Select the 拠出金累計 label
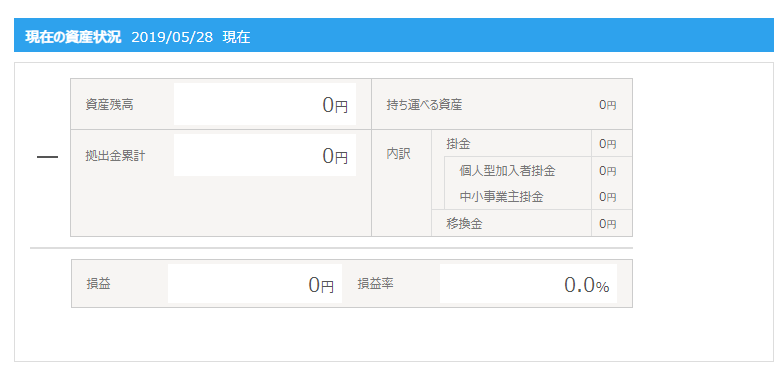 pyautogui.click(x=116, y=156)
